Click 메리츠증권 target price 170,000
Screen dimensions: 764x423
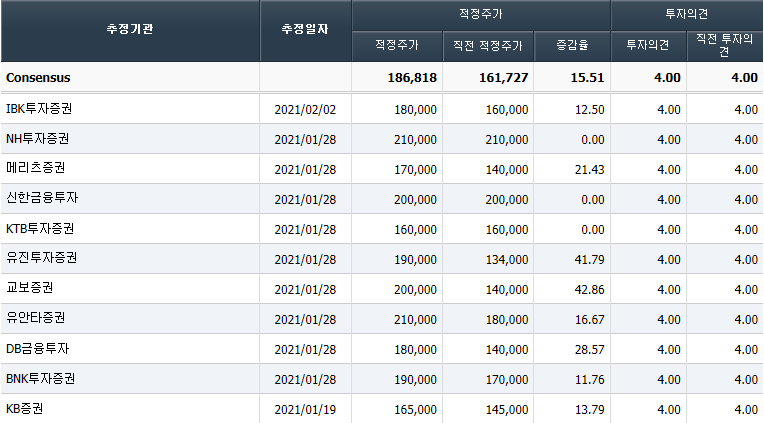[x=416, y=170]
